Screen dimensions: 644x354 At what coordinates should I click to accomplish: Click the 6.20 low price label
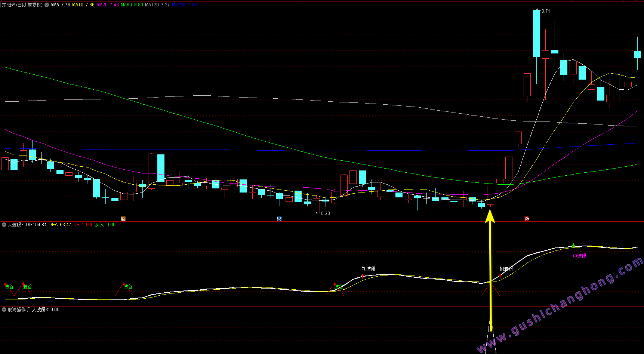pos(326,213)
